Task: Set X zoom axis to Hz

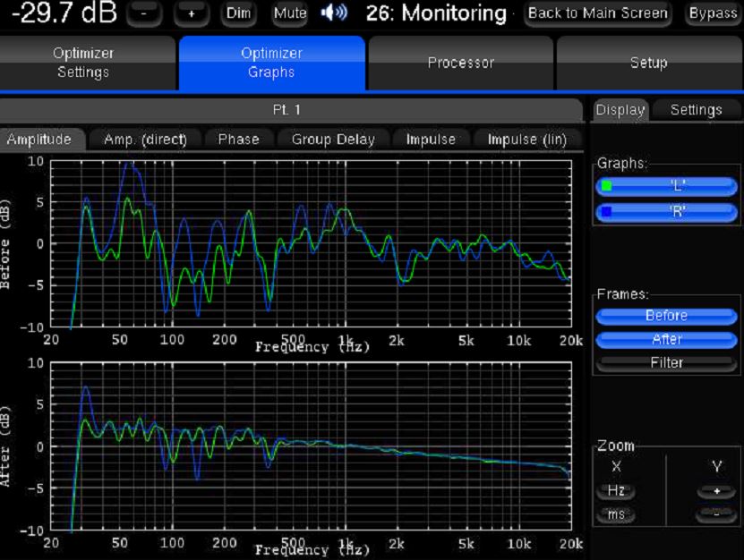Action: pyautogui.click(x=616, y=492)
